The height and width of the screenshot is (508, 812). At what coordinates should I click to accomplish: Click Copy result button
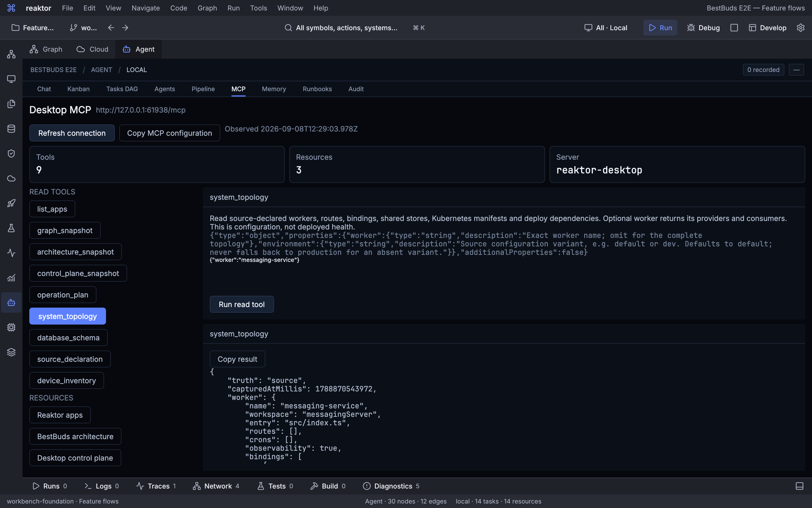237,359
